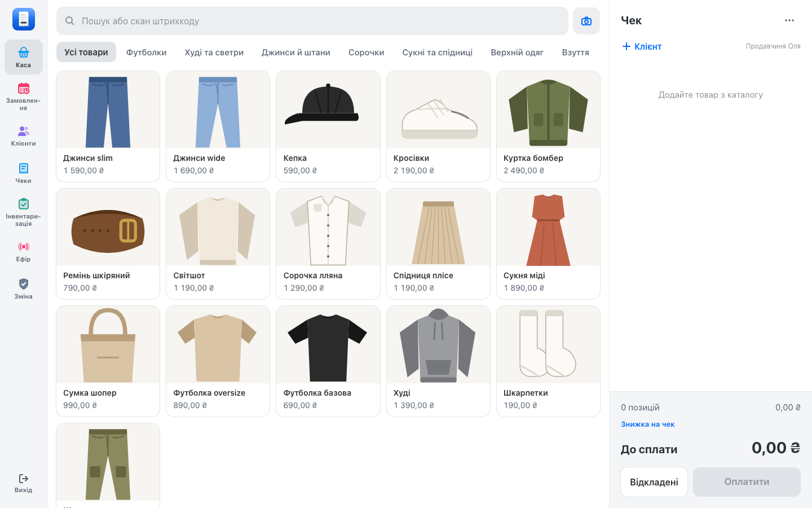Add Світшот product card

218,244
